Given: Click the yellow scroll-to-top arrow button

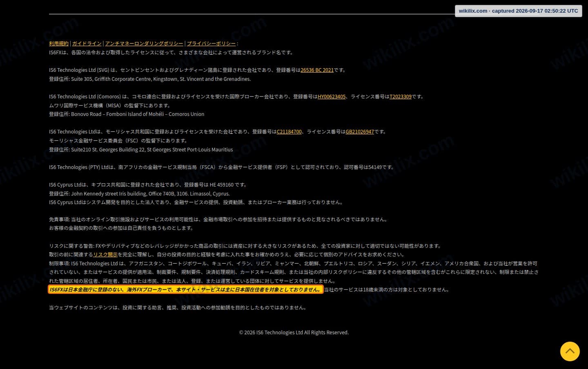Looking at the screenshot, I should point(570,351).
